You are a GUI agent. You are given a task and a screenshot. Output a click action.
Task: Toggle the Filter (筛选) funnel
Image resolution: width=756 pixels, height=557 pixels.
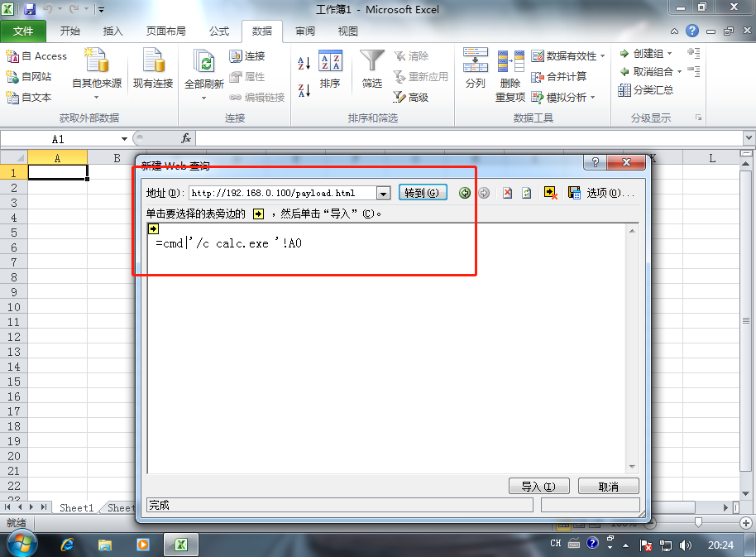click(x=371, y=69)
